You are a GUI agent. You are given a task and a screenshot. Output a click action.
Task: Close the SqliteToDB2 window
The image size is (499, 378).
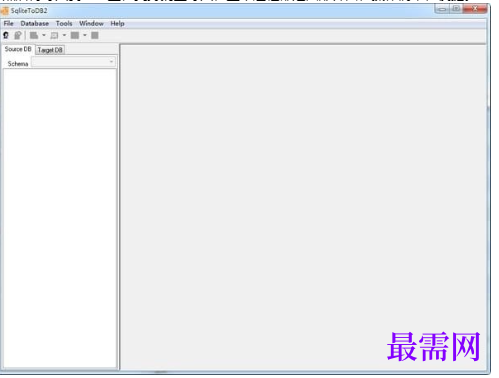pos(475,9)
